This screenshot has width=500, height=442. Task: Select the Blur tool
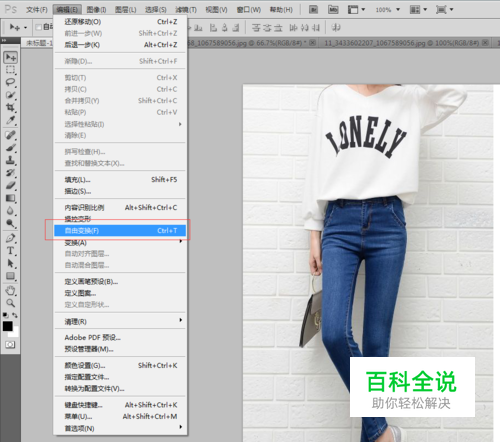(10, 211)
